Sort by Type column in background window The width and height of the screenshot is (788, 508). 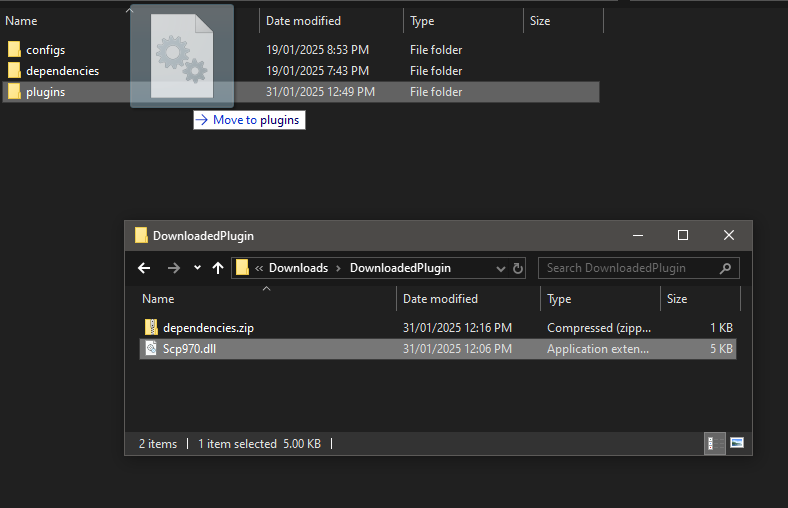[x=422, y=21]
